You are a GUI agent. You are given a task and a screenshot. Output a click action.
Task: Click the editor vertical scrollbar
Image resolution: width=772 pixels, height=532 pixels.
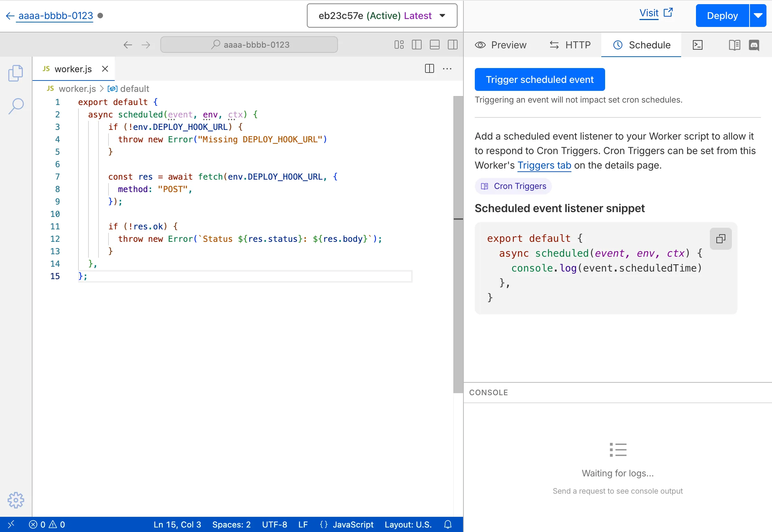[458, 244]
